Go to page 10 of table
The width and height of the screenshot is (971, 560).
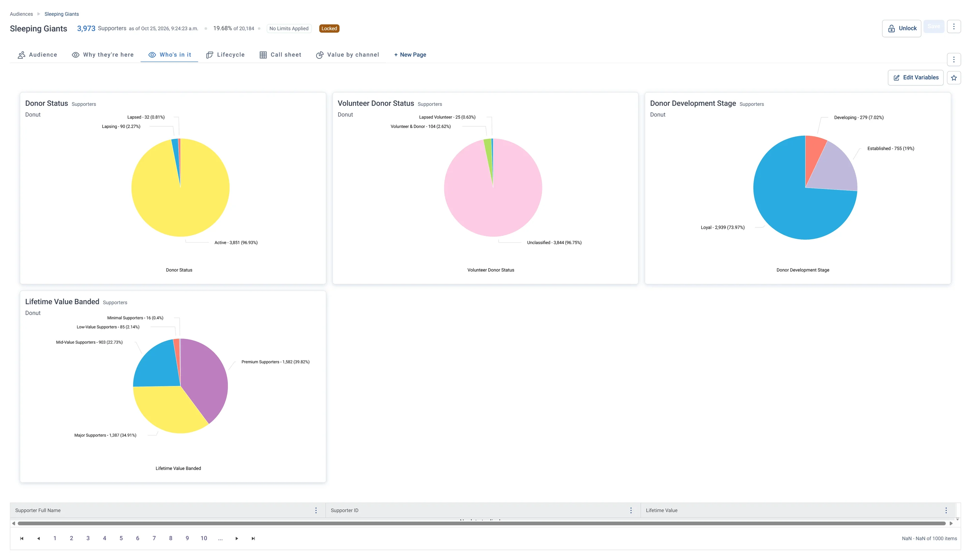click(x=204, y=538)
